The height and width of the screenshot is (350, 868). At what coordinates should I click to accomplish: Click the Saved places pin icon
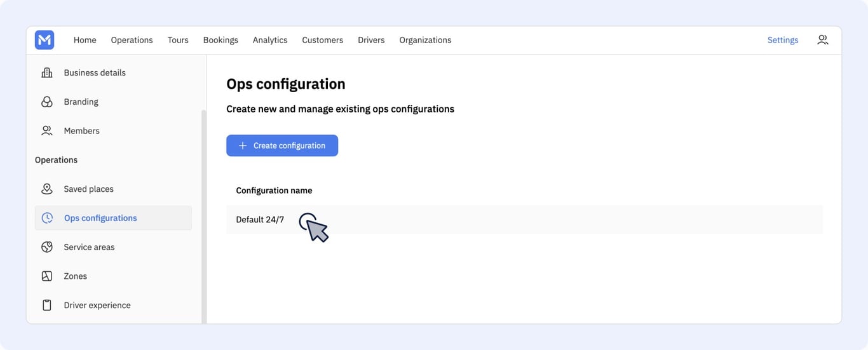[47, 189]
